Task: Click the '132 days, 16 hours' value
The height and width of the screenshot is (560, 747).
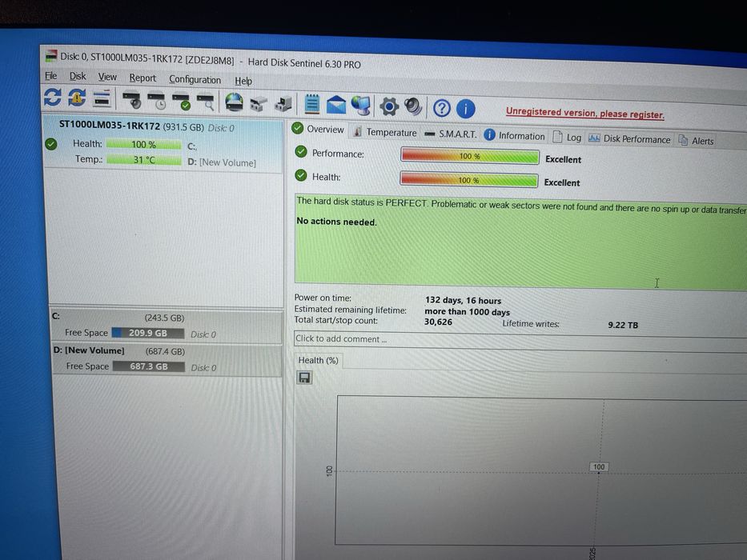Action: (x=463, y=301)
